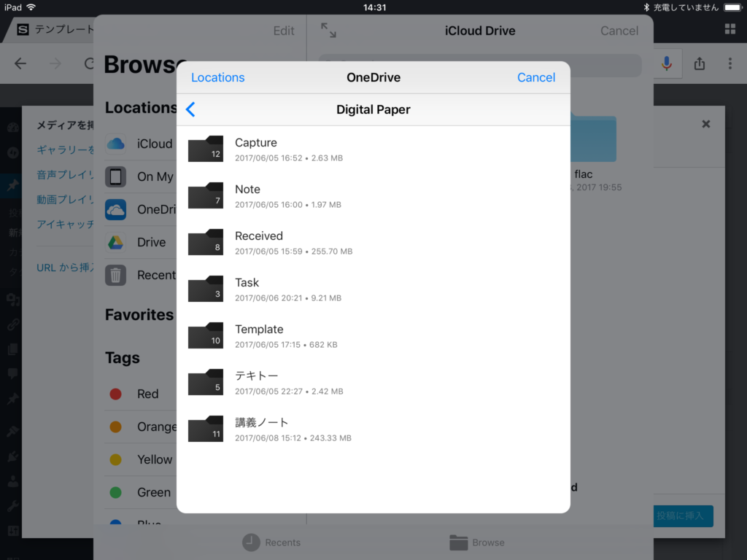
Task: Tap the Wi-Fi status icon
Action: tap(31, 7)
